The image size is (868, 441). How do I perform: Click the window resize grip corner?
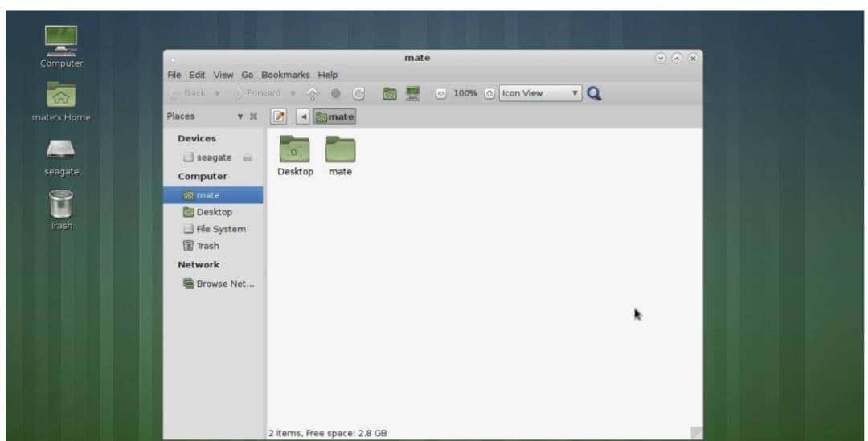696,433
